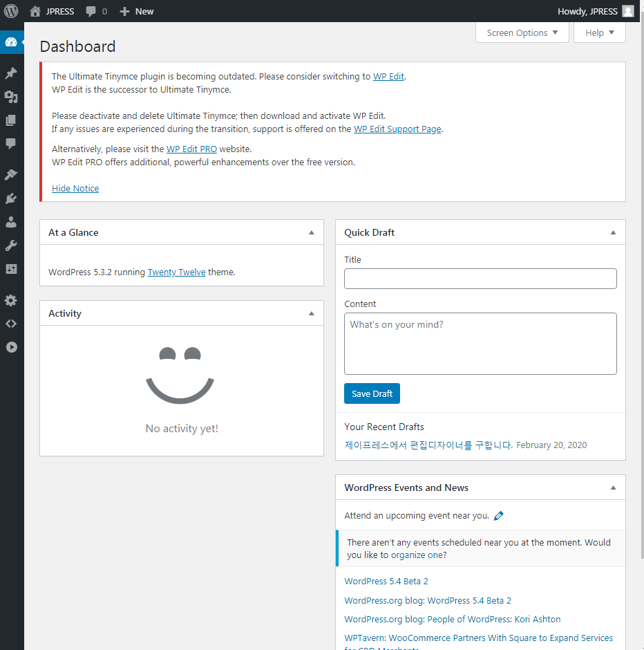This screenshot has height=650, width=644.
Task: Open WordPress.org blog: WordPress 5.4 Beta 2
Action: pyautogui.click(x=428, y=600)
